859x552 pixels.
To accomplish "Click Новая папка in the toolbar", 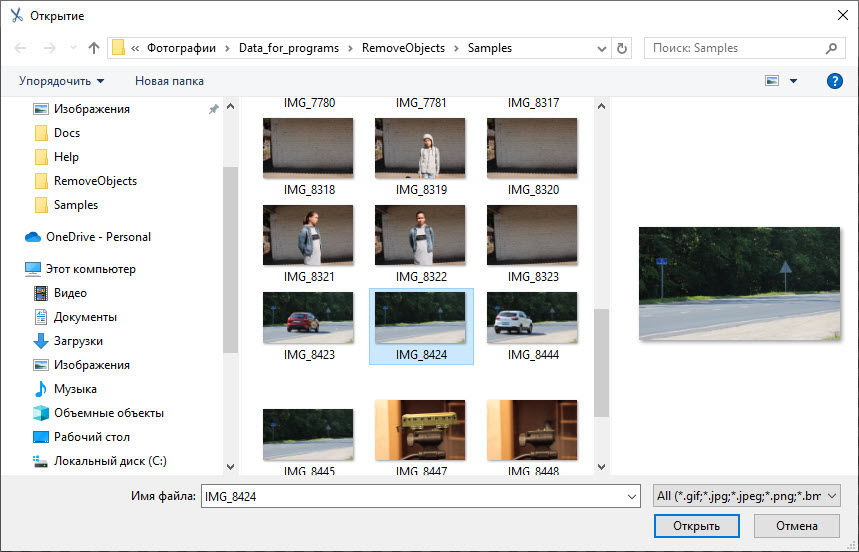I will click(169, 81).
